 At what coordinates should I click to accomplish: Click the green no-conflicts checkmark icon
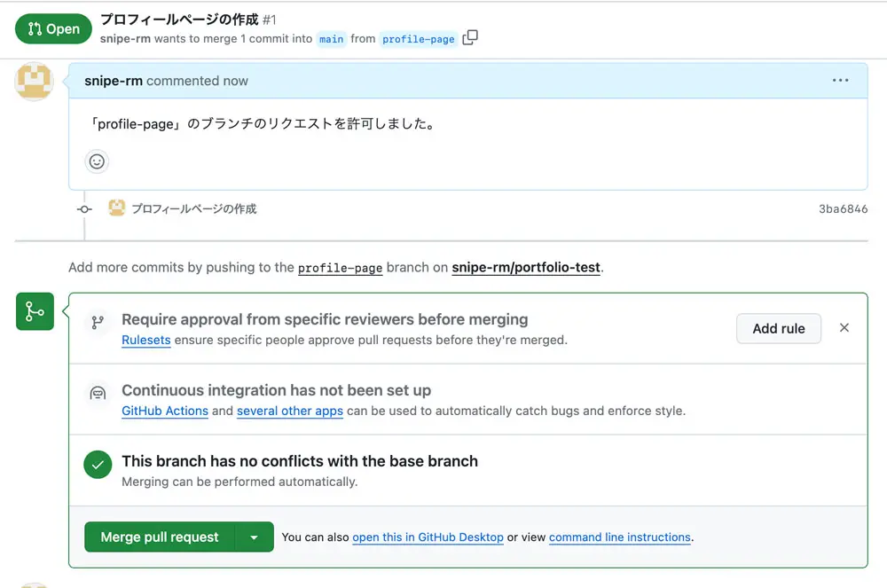[98, 465]
